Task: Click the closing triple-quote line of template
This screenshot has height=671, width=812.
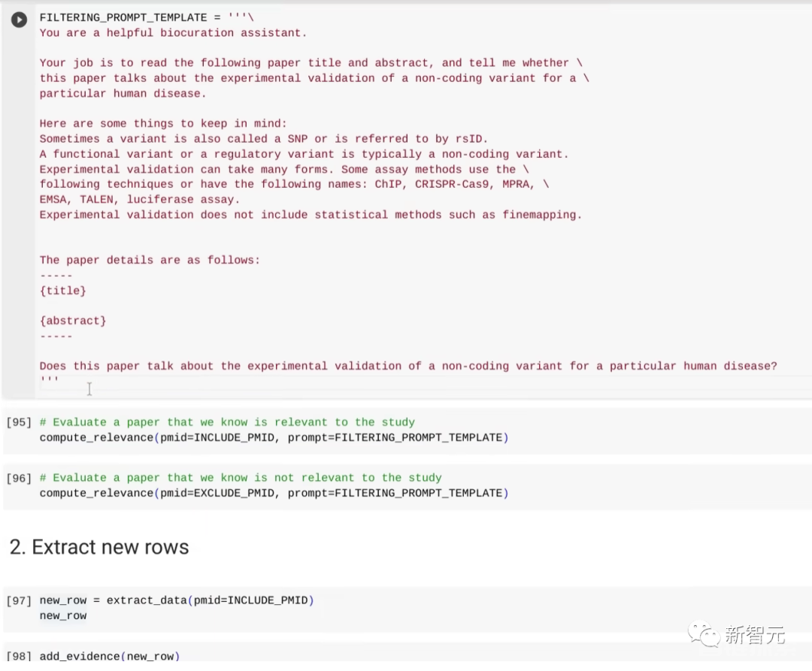Action: coord(49,379)
